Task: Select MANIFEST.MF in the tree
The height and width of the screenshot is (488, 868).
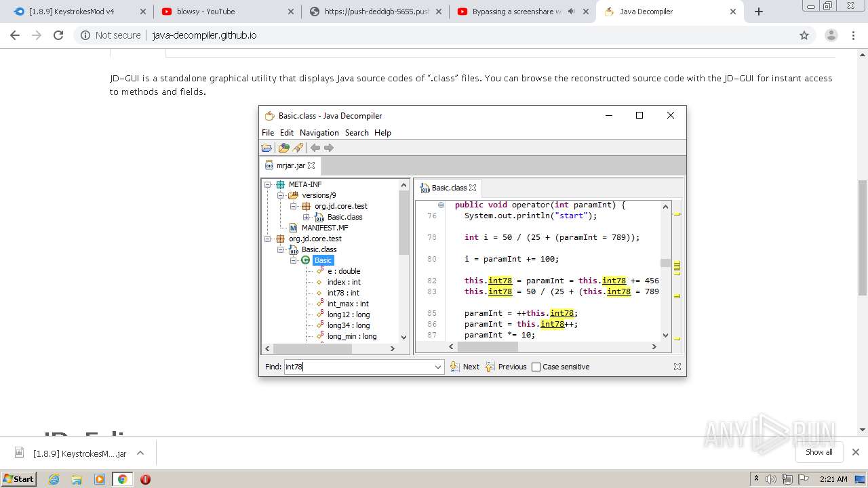Action: [x=325, y=228]
